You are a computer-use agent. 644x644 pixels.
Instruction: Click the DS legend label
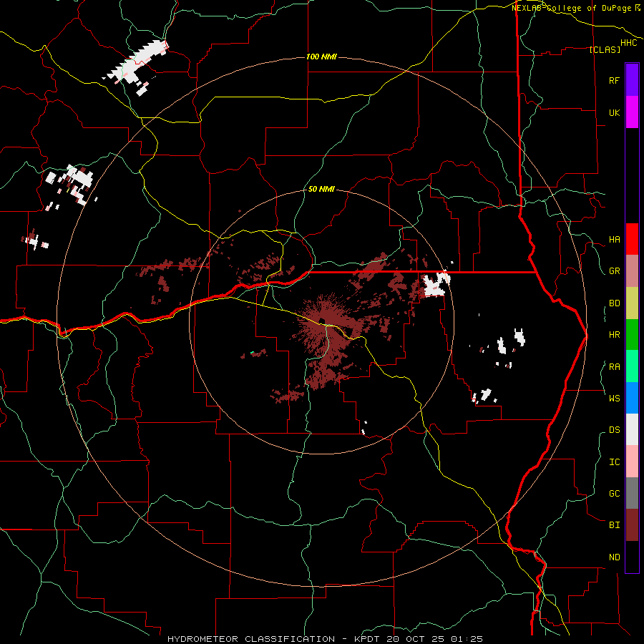pyautogui.click(x=614, y=430)
